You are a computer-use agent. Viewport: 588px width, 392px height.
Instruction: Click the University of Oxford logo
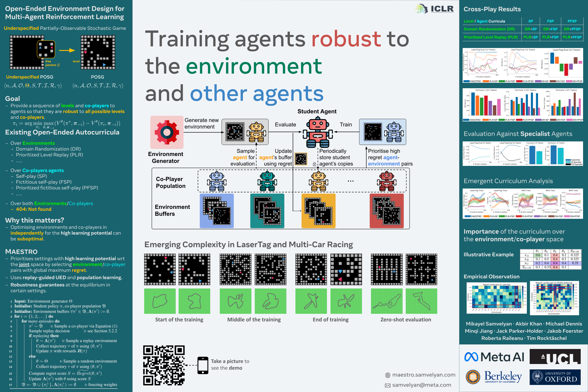[x=555, y=377]
